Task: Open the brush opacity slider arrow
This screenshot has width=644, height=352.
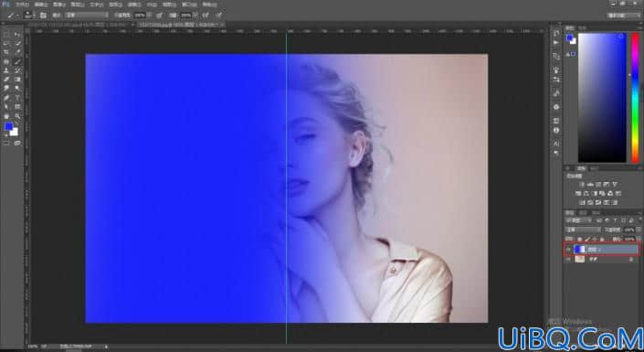Action: click(149, 16)
